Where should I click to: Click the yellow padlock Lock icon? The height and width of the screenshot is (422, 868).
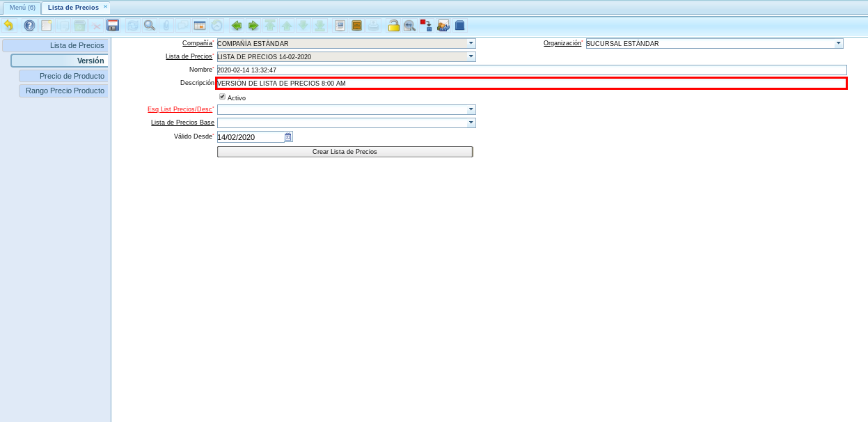(x=393, y=26)
